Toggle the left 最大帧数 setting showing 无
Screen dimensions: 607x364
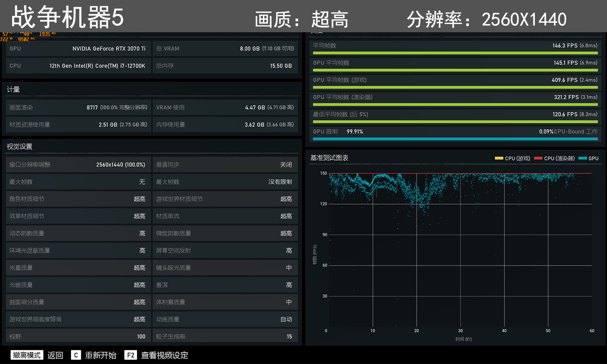pos(78,182)
